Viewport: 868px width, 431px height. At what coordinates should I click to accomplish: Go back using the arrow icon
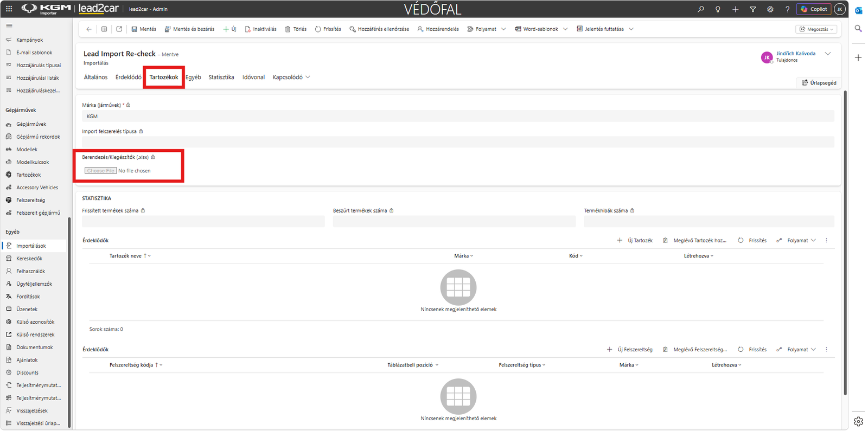coord(89,29)
